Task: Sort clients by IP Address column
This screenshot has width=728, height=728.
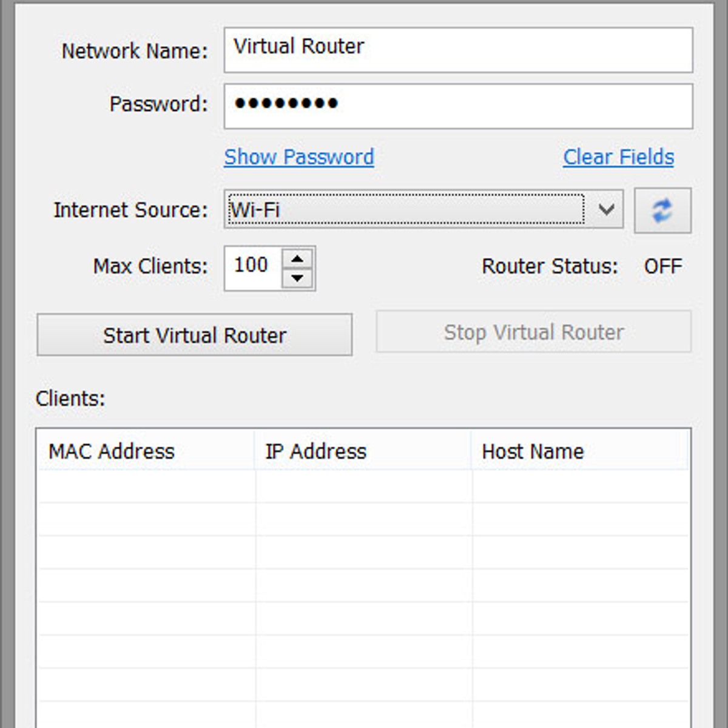Action: [x=362, y=451]
